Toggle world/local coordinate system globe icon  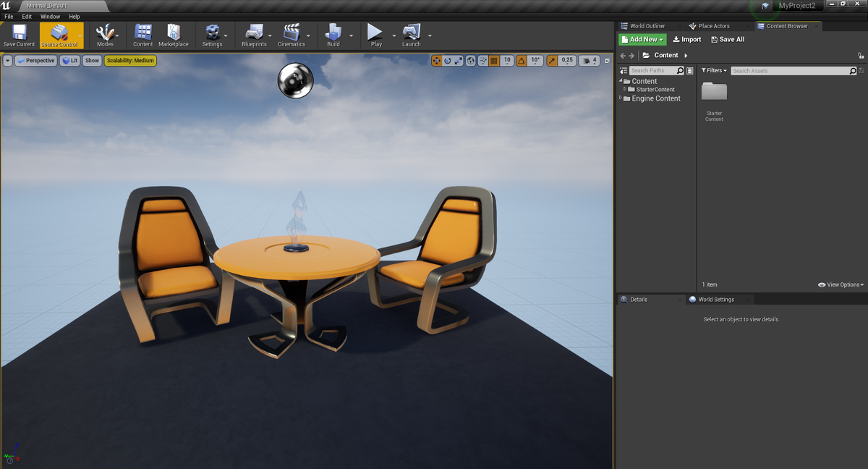point(471,61)
